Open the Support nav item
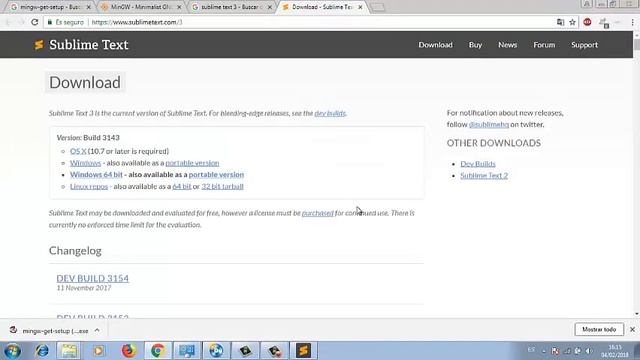 [584, 45]
